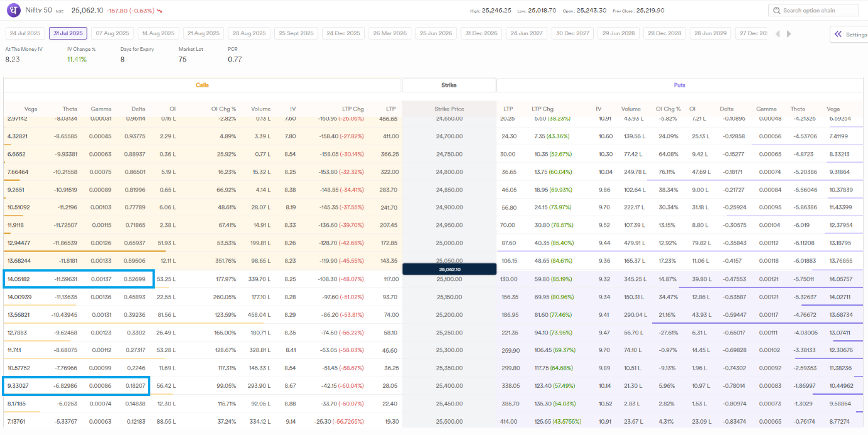Switch to the 30 Dec 2027 expiry
The image size is (868, 435).
click(x=572, y=33)
